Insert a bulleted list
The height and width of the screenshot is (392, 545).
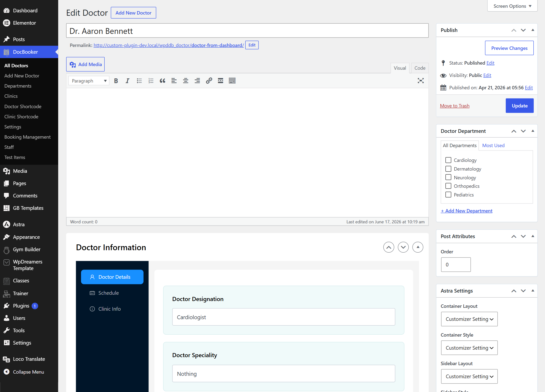tap(139, 81)
